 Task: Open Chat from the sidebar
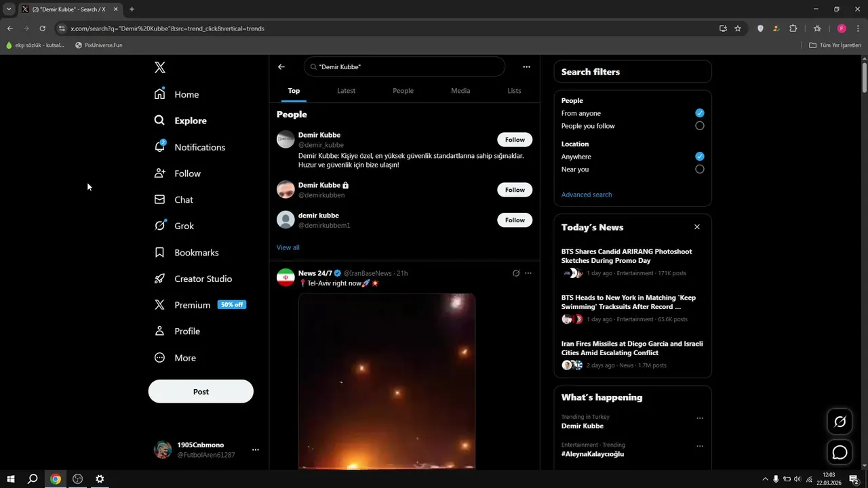click(x=174, y=200)
